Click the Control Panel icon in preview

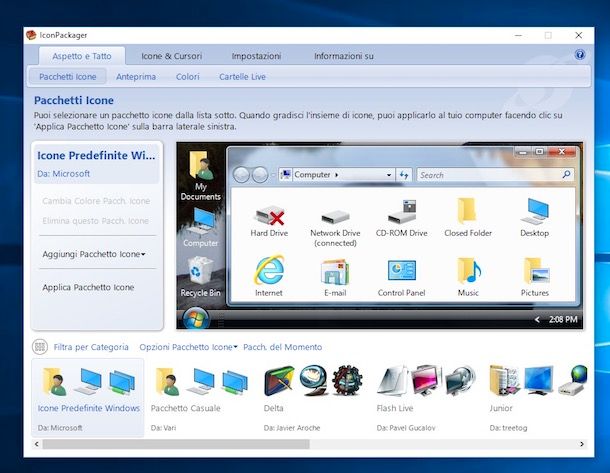pos(401,271)
